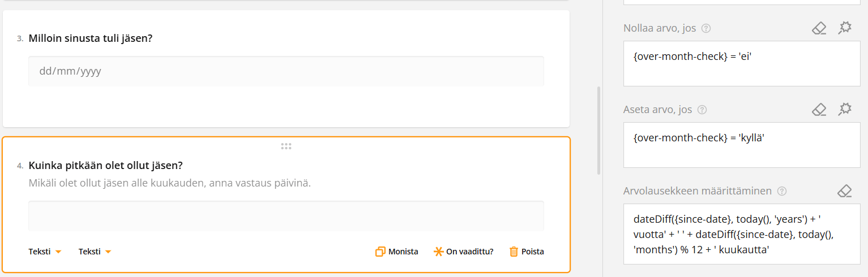Click the dd/mm/yyyy date field
The width and height of the screenshot is (868, 277).
pyautogui.click(x=286, y=71)
